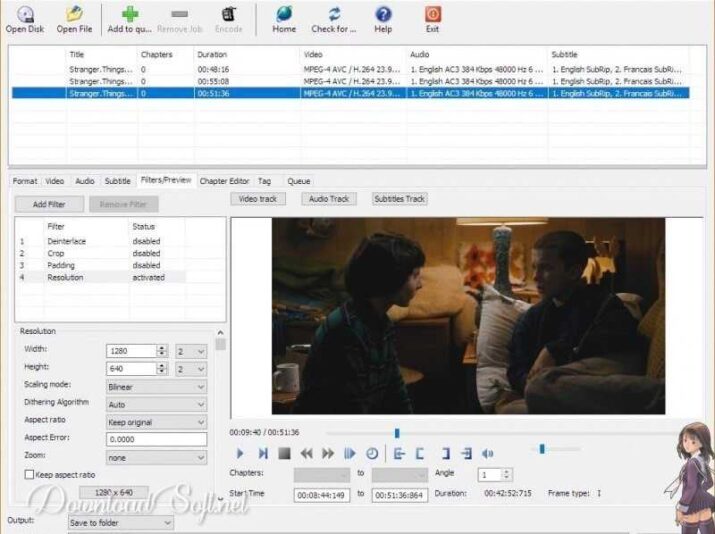This screenshot has width=715, height=534.
Task: Open the Chapters end dropdown
Action: [400, 475]
